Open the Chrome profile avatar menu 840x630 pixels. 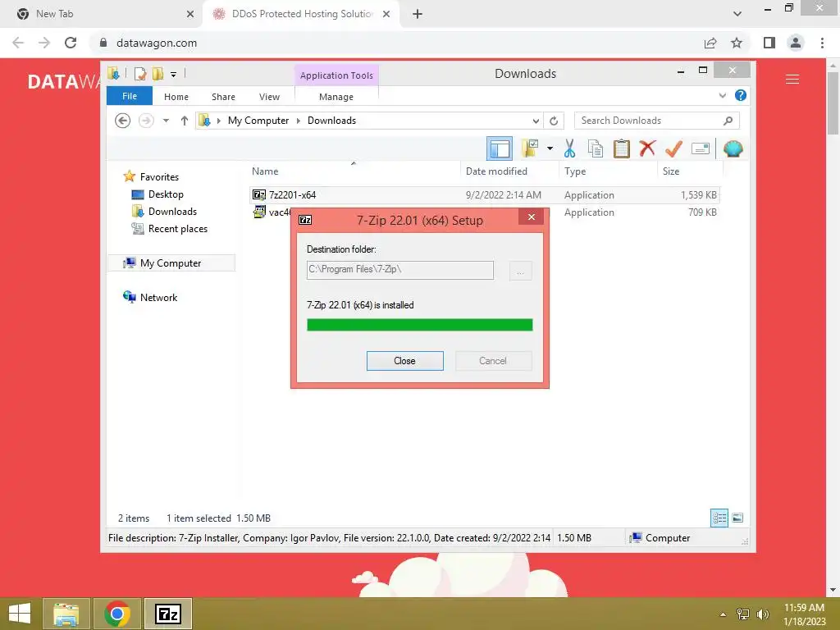tap(796, 43)
